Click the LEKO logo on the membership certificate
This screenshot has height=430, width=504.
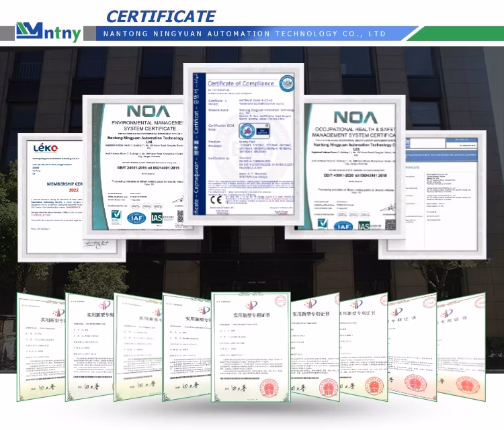tap(46, 147)
